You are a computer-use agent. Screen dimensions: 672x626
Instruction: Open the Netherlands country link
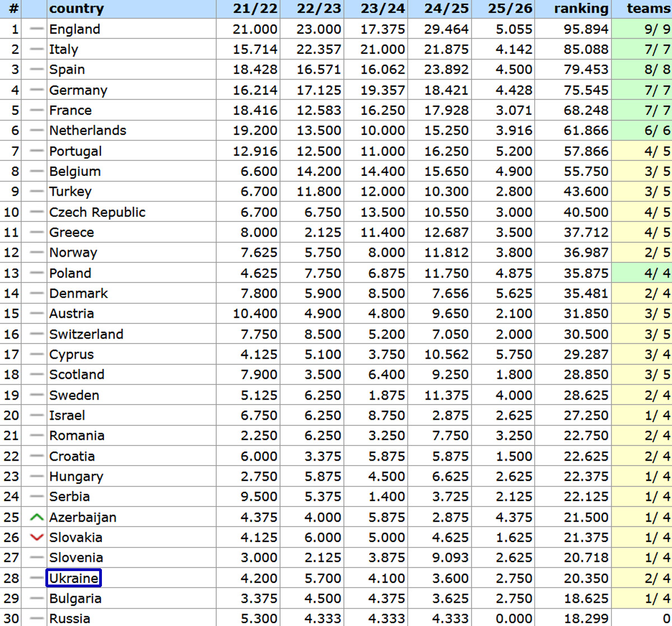(x=87, y=131)
